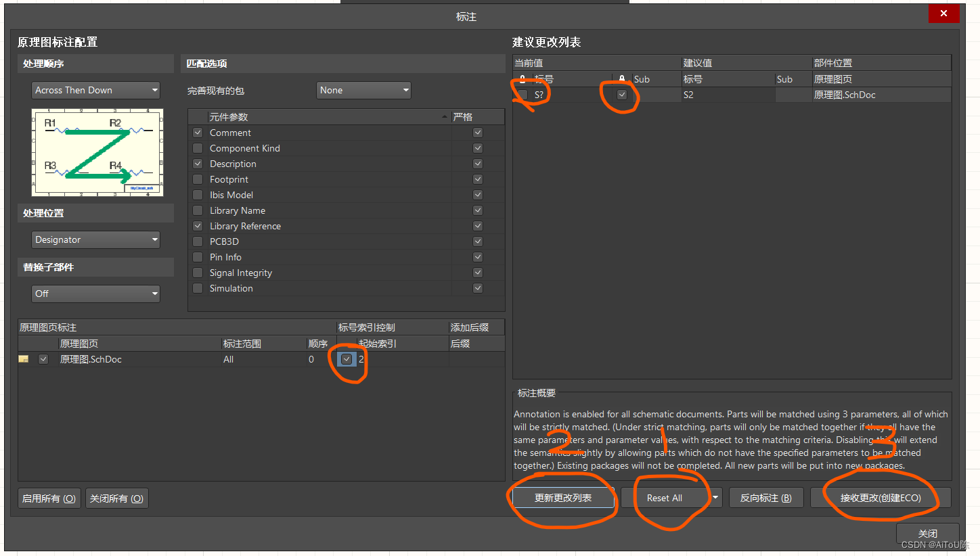980x556 pixels.
Task: Open the Designator 处理位置 dropdown
Action: tap(96, 239)
